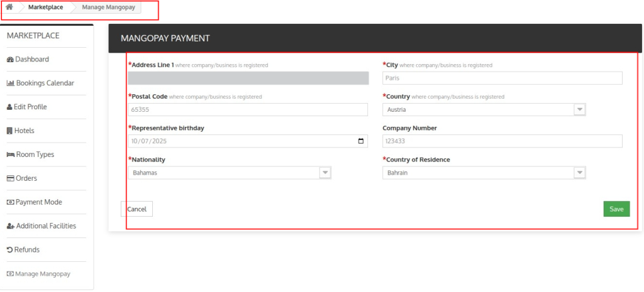
Task: Open Additional Facilities from the sidebar
Action: coord(47,226)
